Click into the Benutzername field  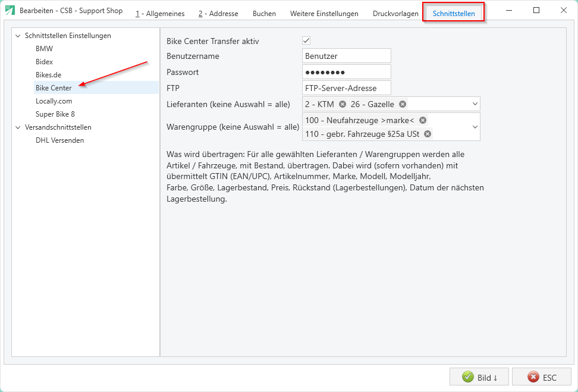click(347, 56)
